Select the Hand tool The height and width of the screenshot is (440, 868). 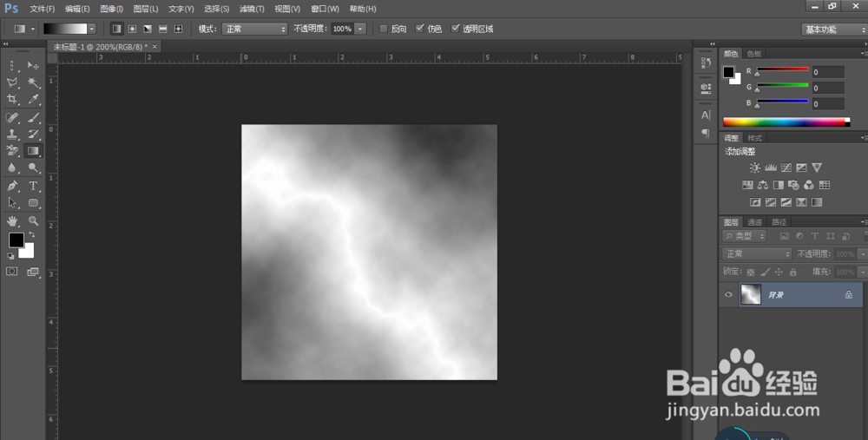click(12, 220)
